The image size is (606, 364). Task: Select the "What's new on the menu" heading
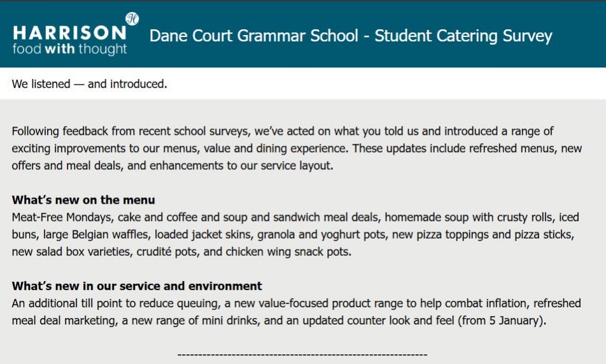point(83,200)
